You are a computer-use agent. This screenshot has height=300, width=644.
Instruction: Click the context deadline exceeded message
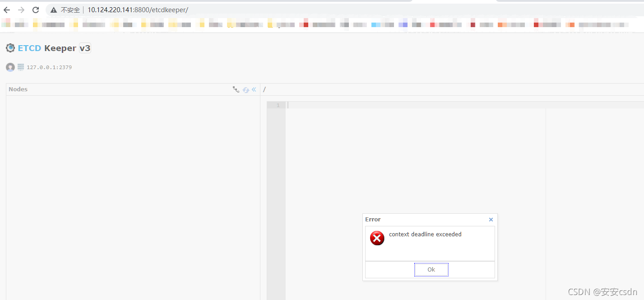pos(425,234)
